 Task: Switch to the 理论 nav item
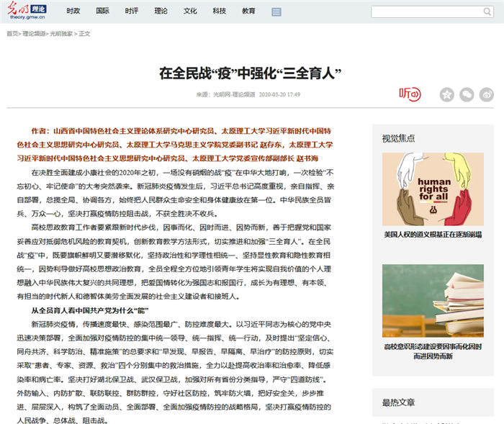161,12
